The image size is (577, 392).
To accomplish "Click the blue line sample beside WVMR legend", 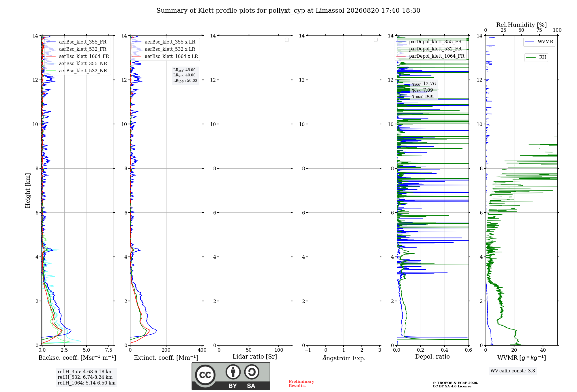I will coord(530,42).
